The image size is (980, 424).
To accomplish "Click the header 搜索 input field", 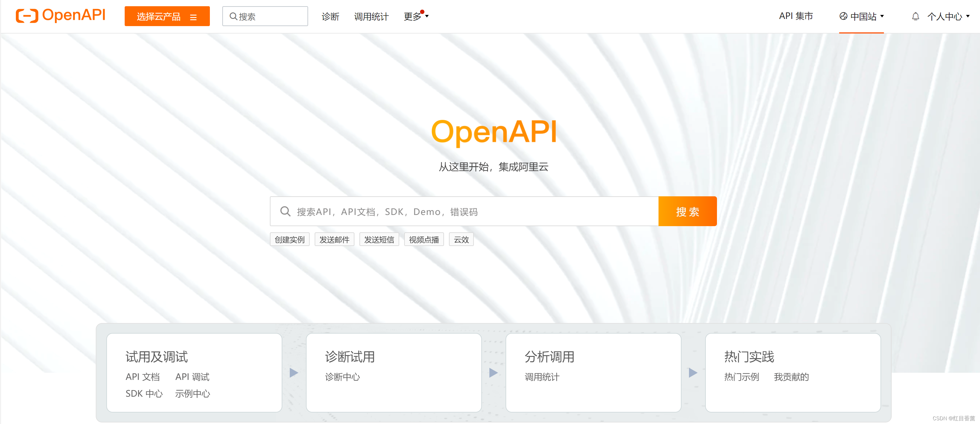I will pyautogui.click(x=265, y=16).
